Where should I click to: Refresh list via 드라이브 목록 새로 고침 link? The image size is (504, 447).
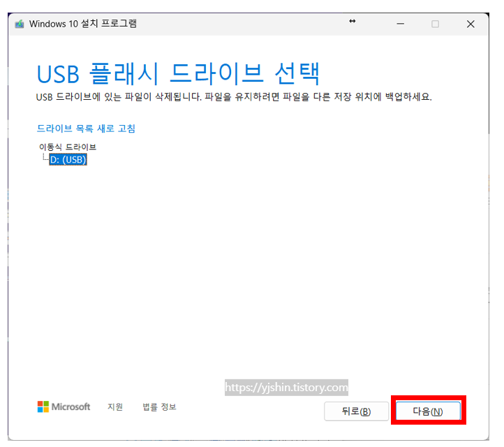86,129
